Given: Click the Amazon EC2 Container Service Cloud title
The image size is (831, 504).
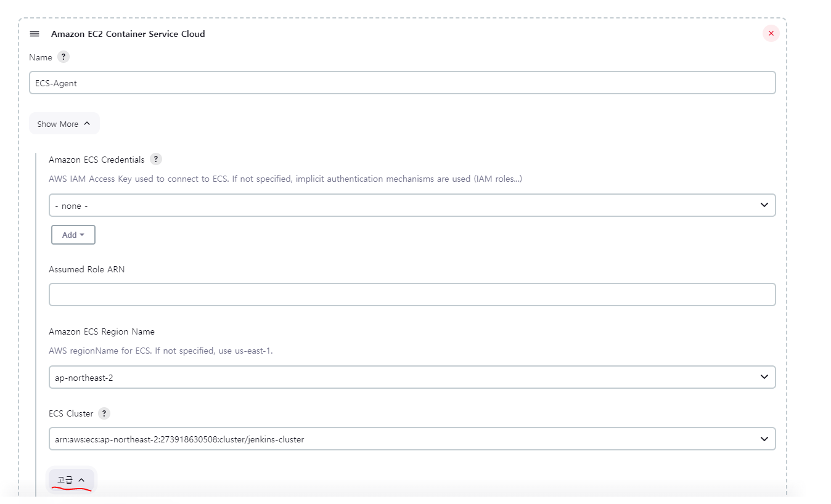Looking at the screenshot, I should point(128,34).
